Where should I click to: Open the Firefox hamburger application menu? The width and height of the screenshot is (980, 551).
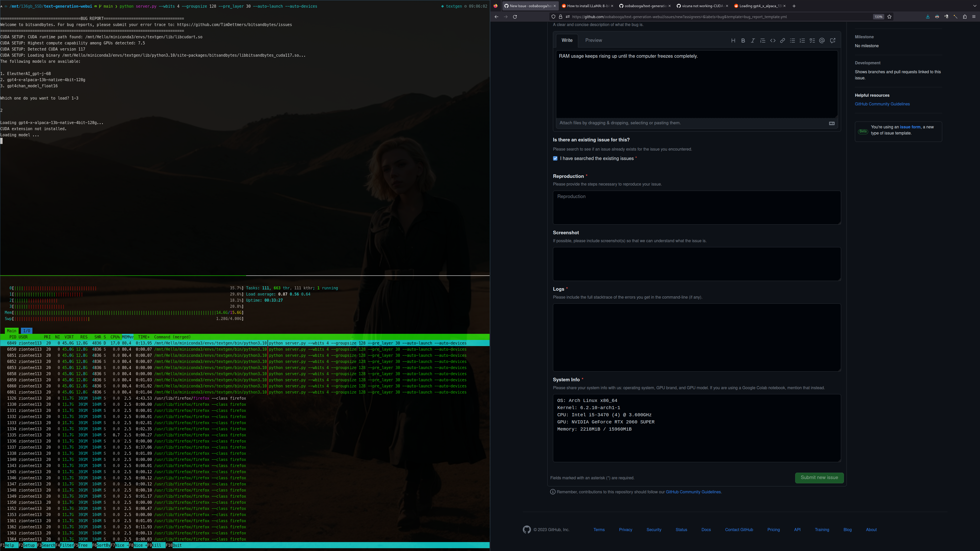[974, 17]
